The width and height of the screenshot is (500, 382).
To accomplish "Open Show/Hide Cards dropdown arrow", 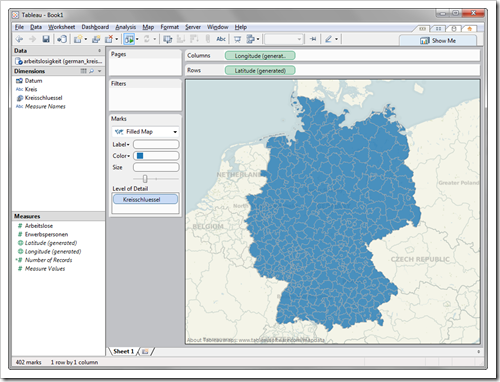I will [258, 39].
